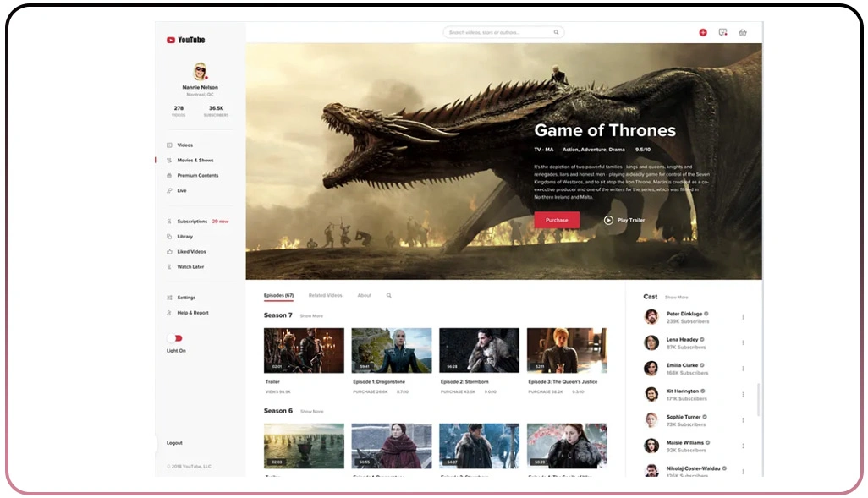This screenshot has height=498, width=868.
Task: Click the red add button in top bar
Action: 702,32
